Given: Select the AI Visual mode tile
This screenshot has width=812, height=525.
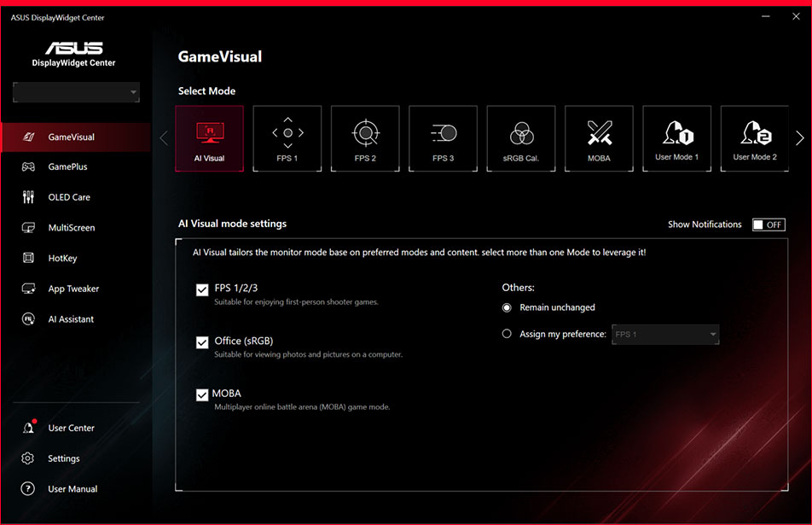Looking at the screenshot, I should pos(209,138).
